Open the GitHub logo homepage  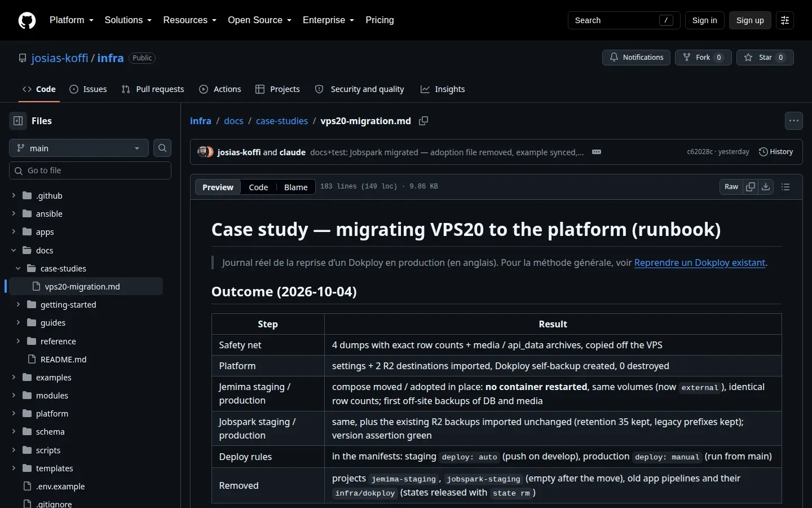27,20
